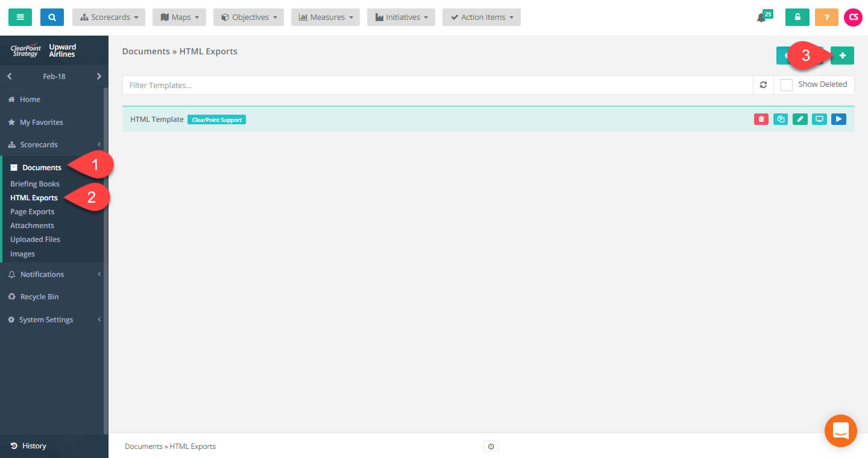Preview the HTML Template with monitor icon
The width and height of the screenshot is (868, 458).
[819, 119]
